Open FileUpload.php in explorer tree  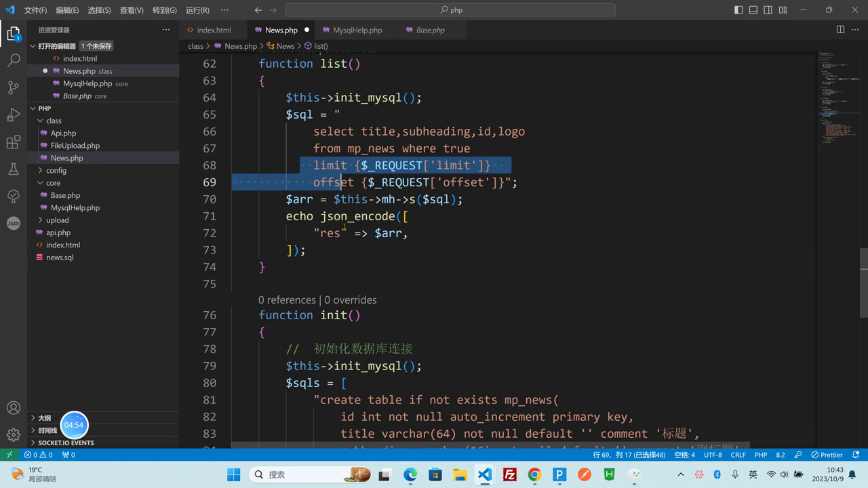click(x=103, y=146)
